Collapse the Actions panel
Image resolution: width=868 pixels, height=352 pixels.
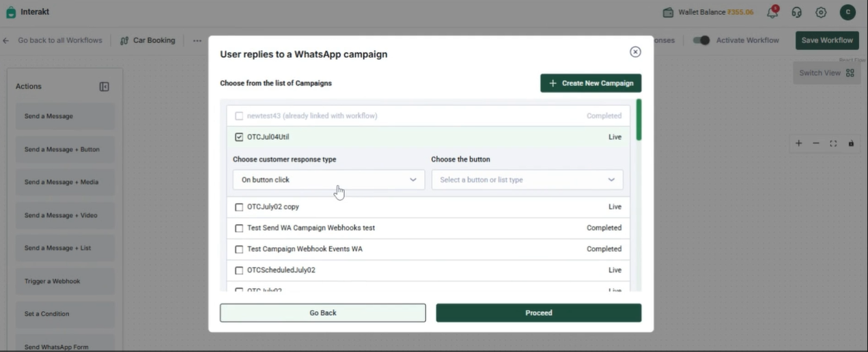(x=104, y=87)
